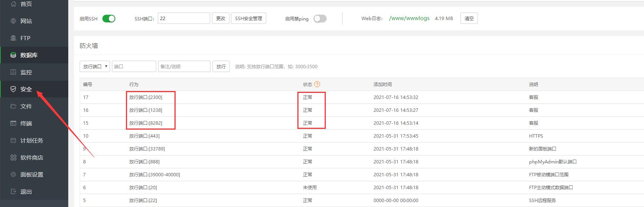644x207 pixels.
Task: Click the 备注/说明 input field
Action: [x=184, y=66]
